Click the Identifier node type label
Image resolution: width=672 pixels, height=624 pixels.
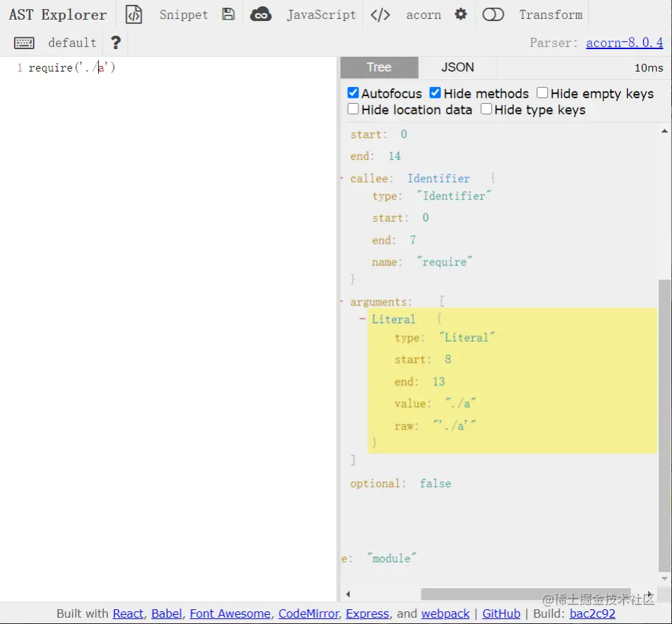[x=438, y=178]
